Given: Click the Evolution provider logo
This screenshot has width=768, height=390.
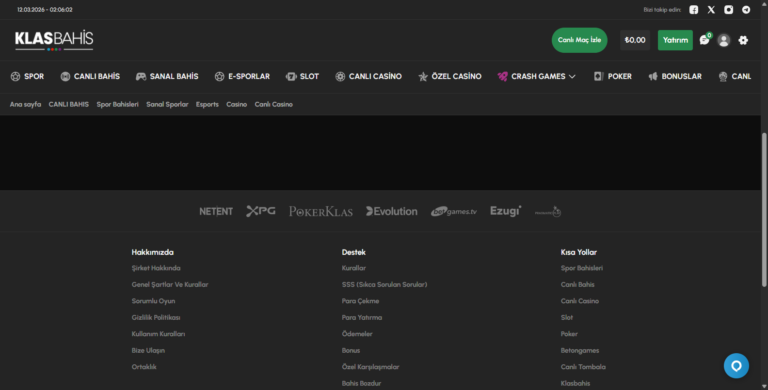Looking at the screenshot, I should 392,211.
